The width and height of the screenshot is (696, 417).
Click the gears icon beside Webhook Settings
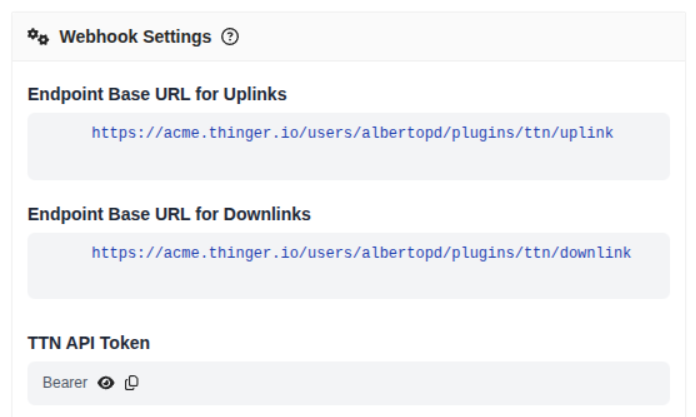tap(38, 37)
